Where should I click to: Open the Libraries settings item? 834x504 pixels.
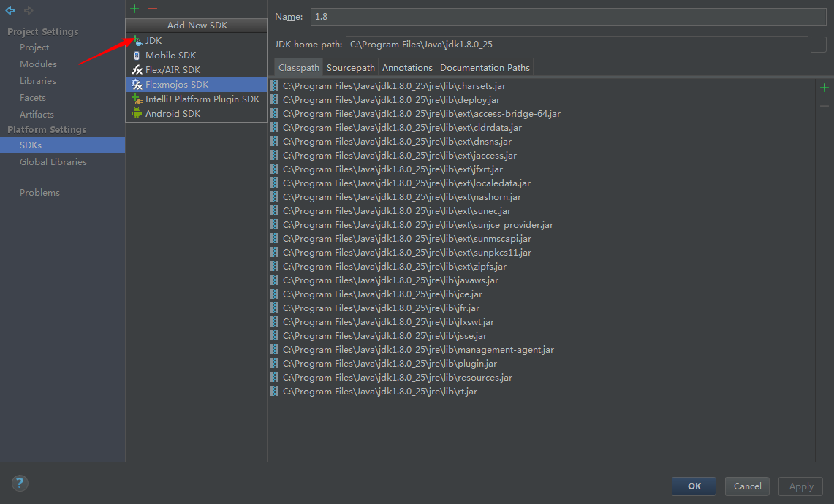[x=38, y=81]
